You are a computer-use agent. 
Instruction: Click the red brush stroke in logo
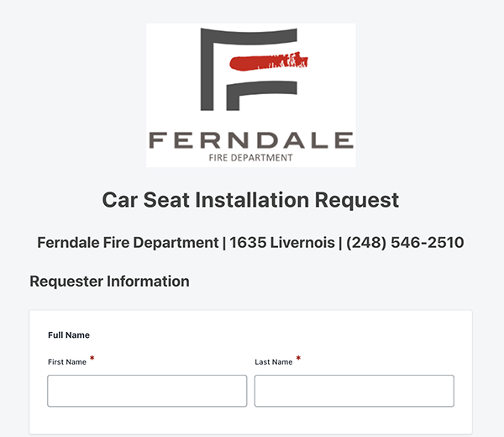(x=269, y=61)
